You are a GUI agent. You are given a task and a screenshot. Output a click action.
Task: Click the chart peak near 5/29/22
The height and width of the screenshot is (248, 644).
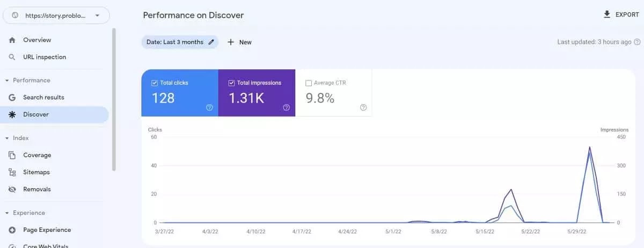point(590,148)
